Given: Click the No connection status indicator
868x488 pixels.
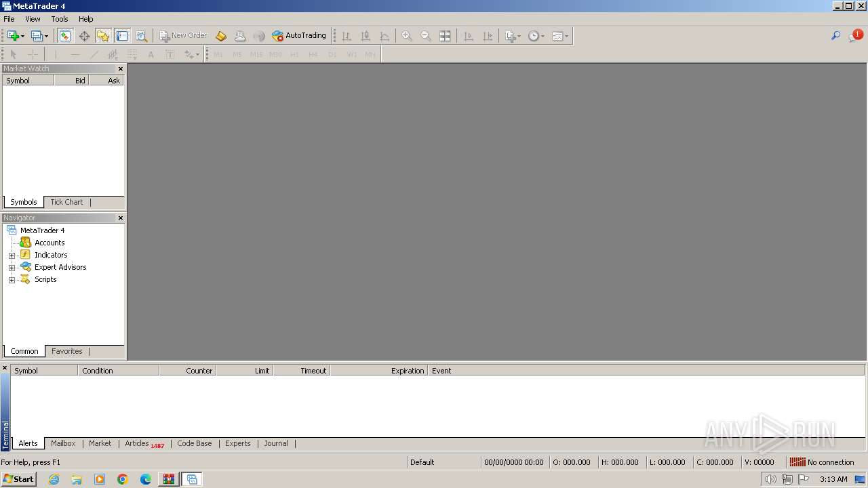Looking at the screenshot, I should point(822,462).
